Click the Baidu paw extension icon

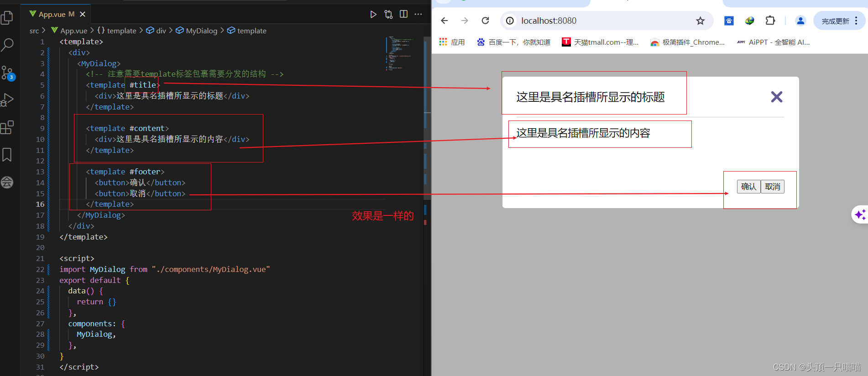(x=729, y=21)
